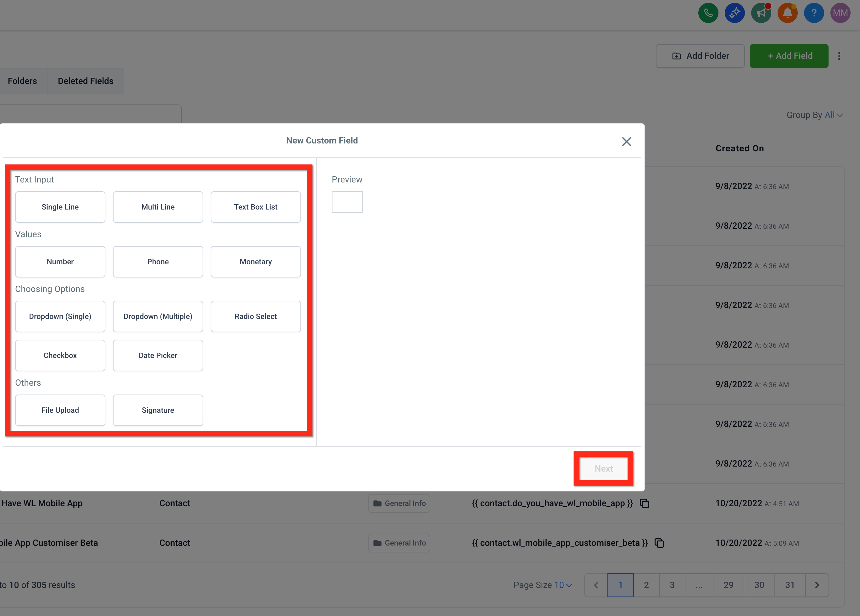
Task: Choose the Number field type
Action: 60,262
